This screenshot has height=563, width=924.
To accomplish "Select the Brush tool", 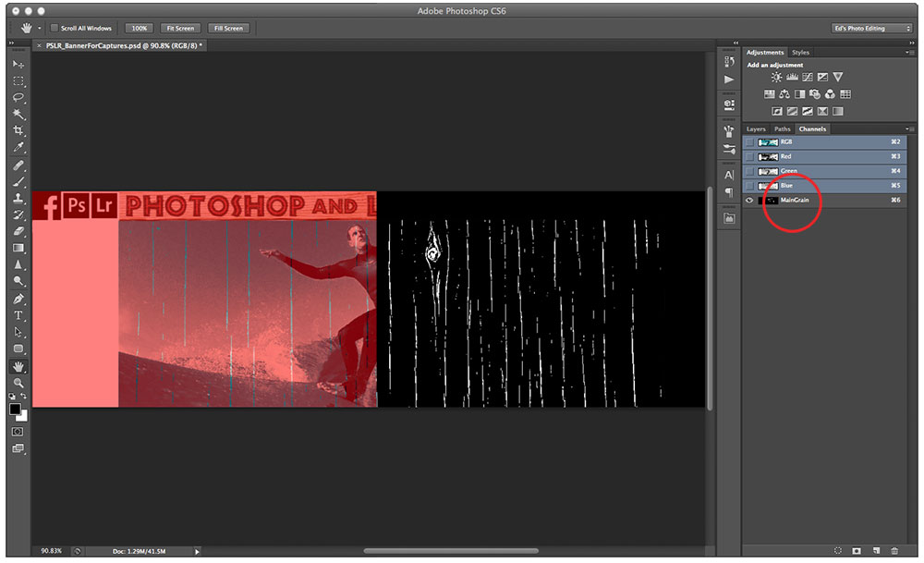I will (x=18, y=181).
